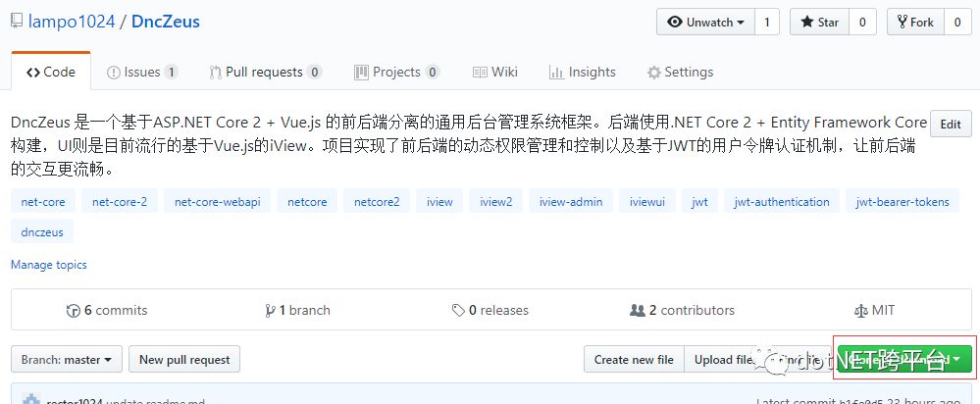980x404 pixels.
Task: View the 0 releases page
Action: [490, 310]
